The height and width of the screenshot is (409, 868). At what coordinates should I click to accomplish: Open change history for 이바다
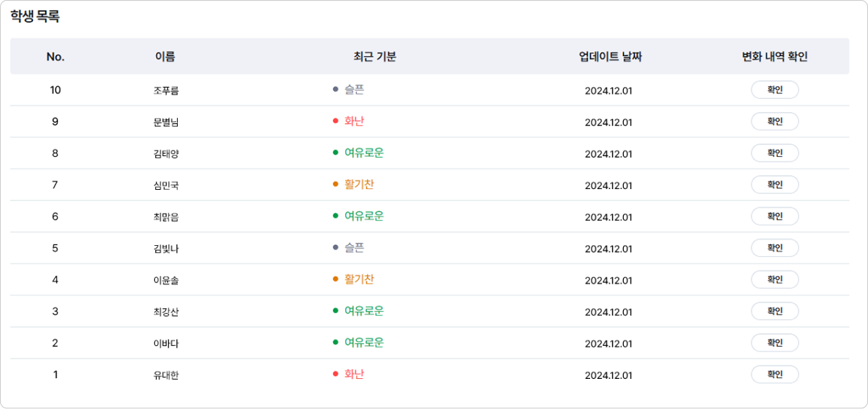(774, 342)
